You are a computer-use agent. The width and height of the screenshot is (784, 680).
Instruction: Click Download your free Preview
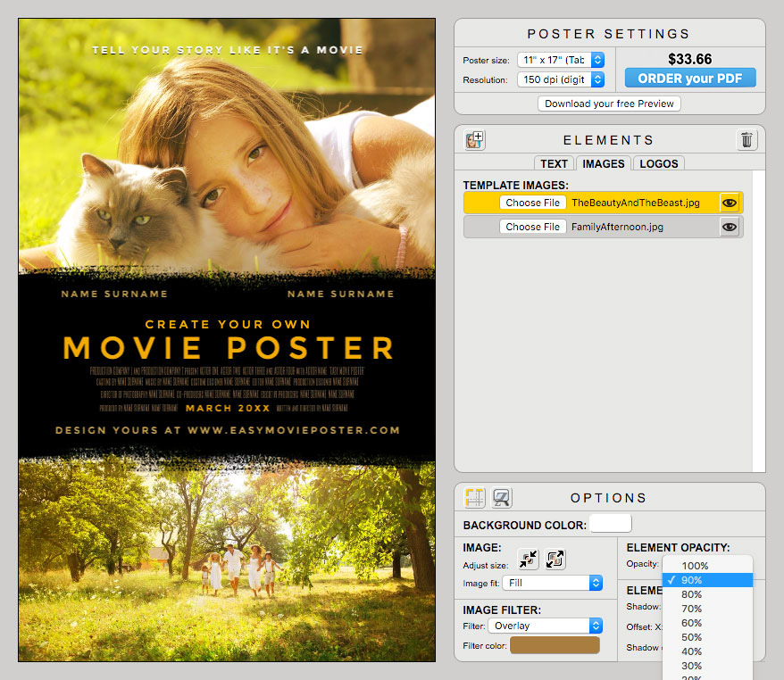[608, 103]
